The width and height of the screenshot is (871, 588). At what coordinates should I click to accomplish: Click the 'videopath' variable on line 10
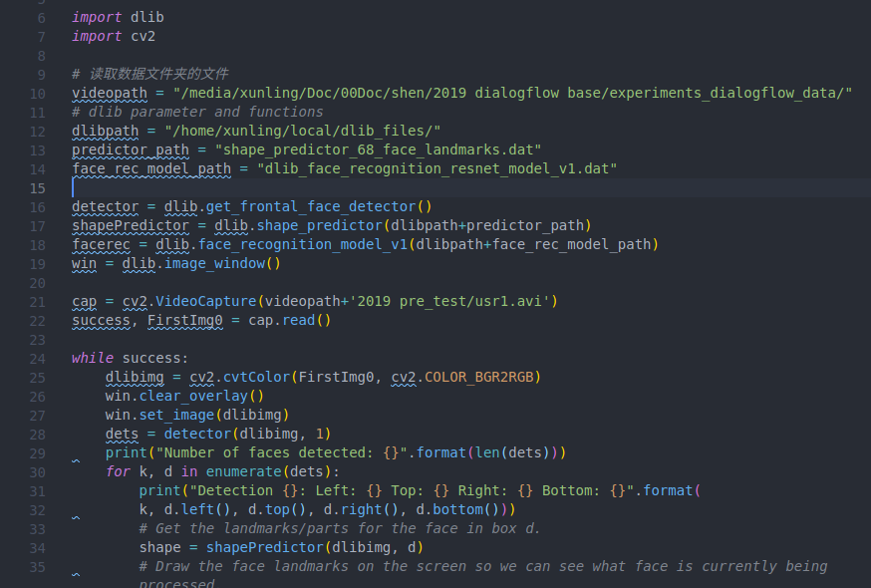coord(110,93)
